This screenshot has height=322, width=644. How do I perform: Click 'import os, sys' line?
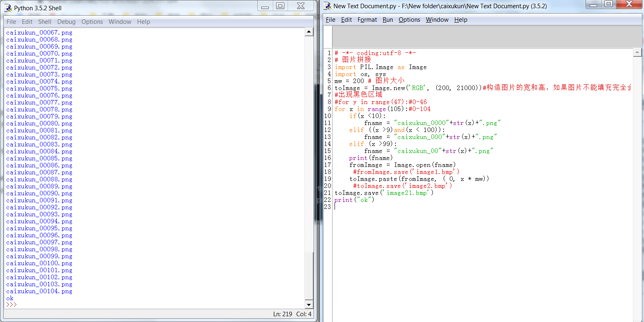coord(360,74)
